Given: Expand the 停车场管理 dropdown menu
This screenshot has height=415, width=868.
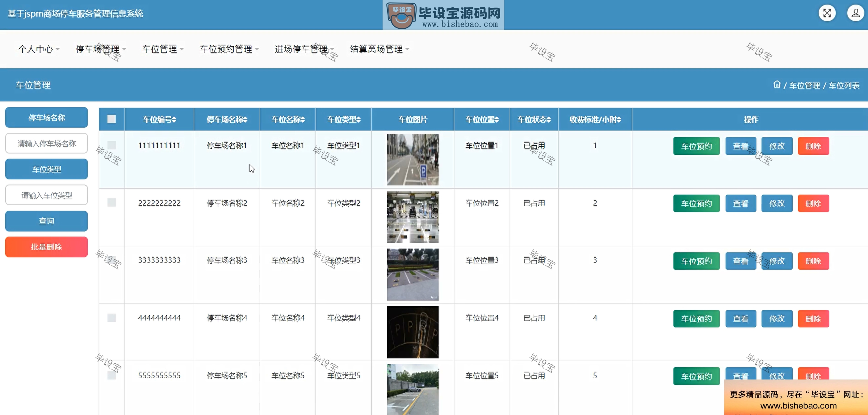Looking at the screenshot, I should (101, 49).
